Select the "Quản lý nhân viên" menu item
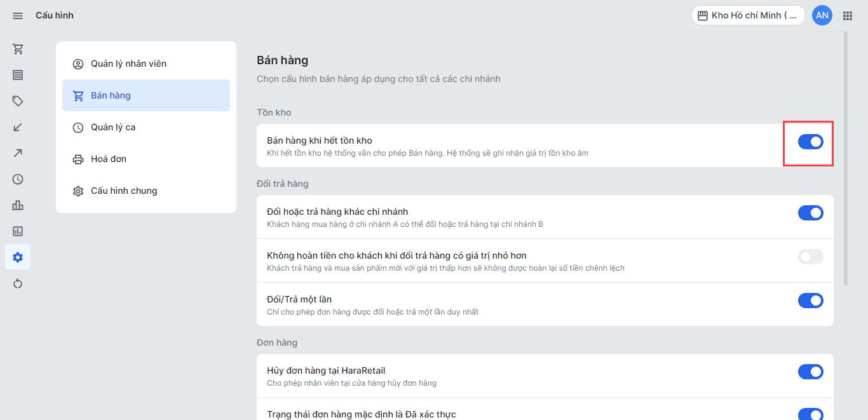 128,64
